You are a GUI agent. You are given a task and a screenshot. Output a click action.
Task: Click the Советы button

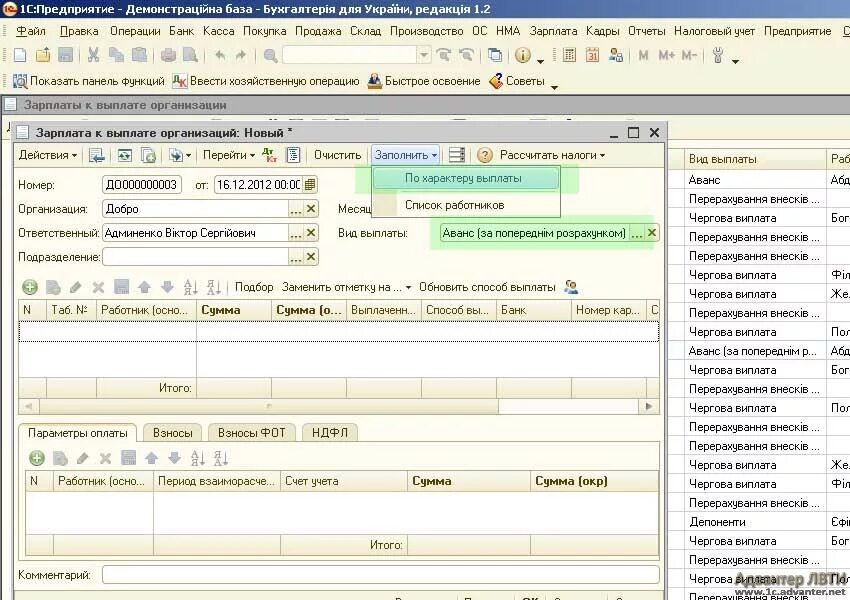click(517, 81)
